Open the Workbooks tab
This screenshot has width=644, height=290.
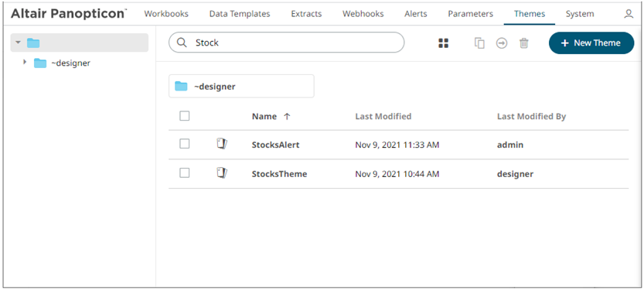click(x=166, y=14)
